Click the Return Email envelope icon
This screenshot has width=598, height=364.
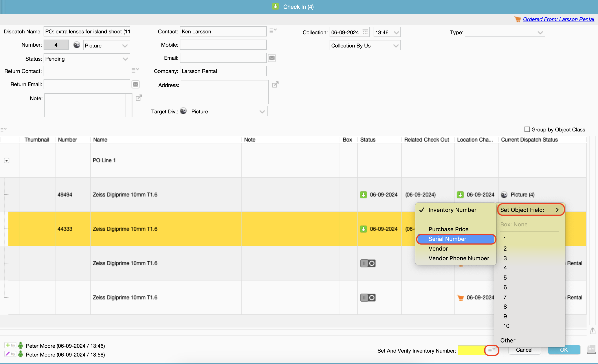tap(136, 84)
